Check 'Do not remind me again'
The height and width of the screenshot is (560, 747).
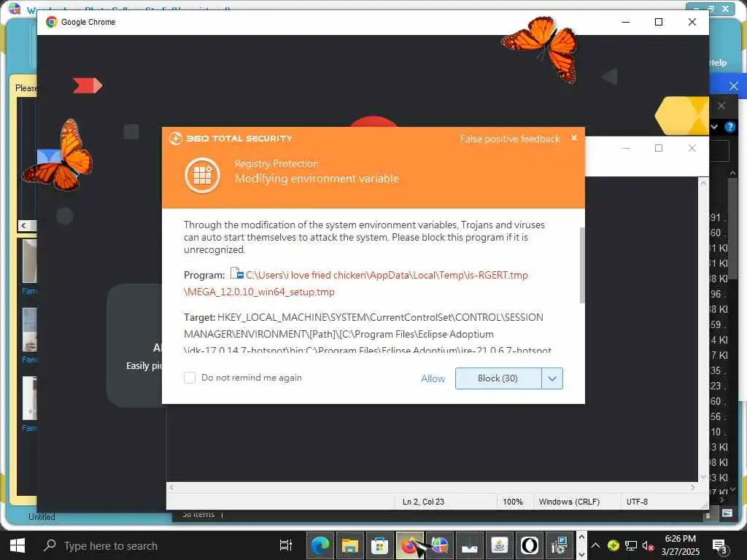point(190,378)
